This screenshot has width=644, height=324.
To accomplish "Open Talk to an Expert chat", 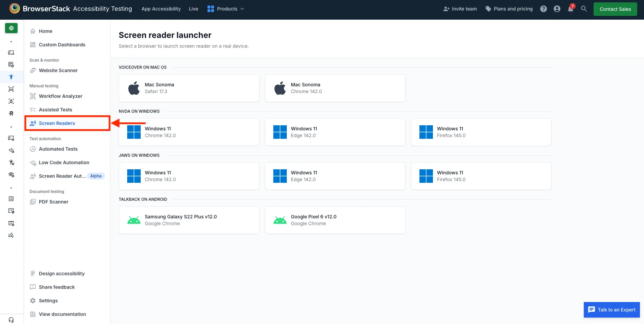I will 611,310.
